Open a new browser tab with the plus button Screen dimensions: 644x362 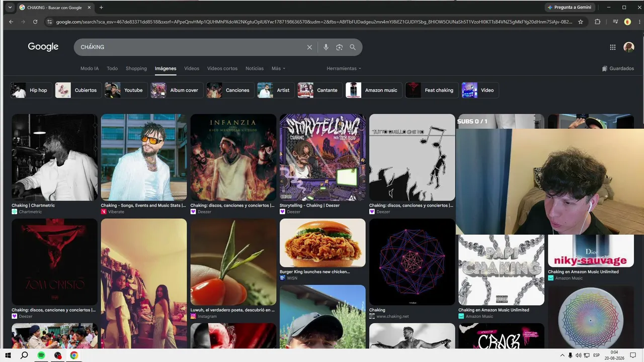tap(101, 8)
